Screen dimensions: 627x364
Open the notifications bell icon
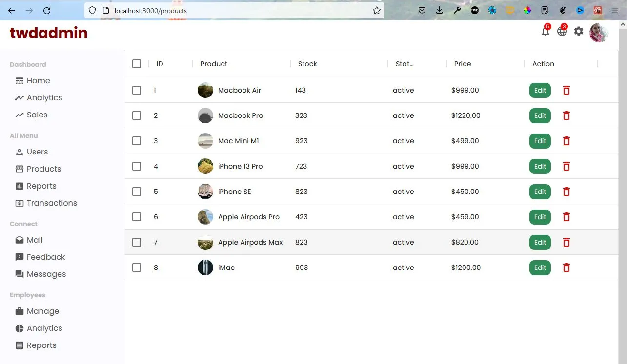(x=546, y=32)
